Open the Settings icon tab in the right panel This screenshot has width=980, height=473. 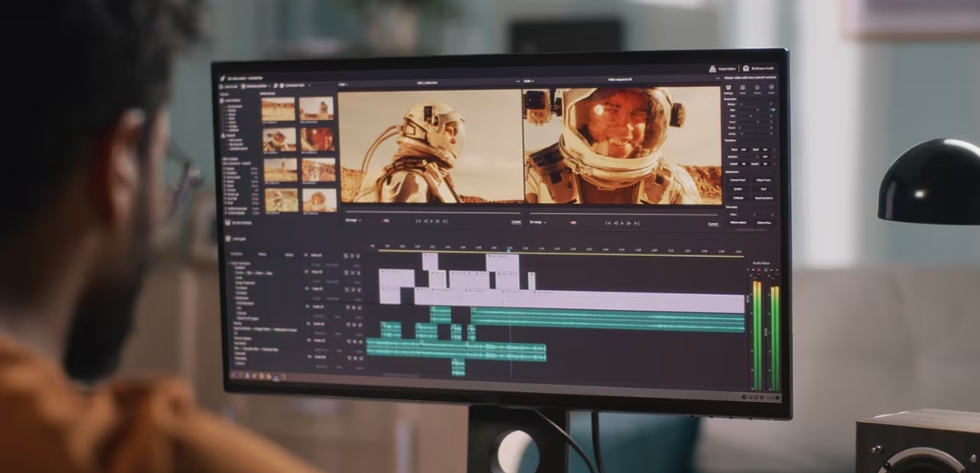pos(728,89)
